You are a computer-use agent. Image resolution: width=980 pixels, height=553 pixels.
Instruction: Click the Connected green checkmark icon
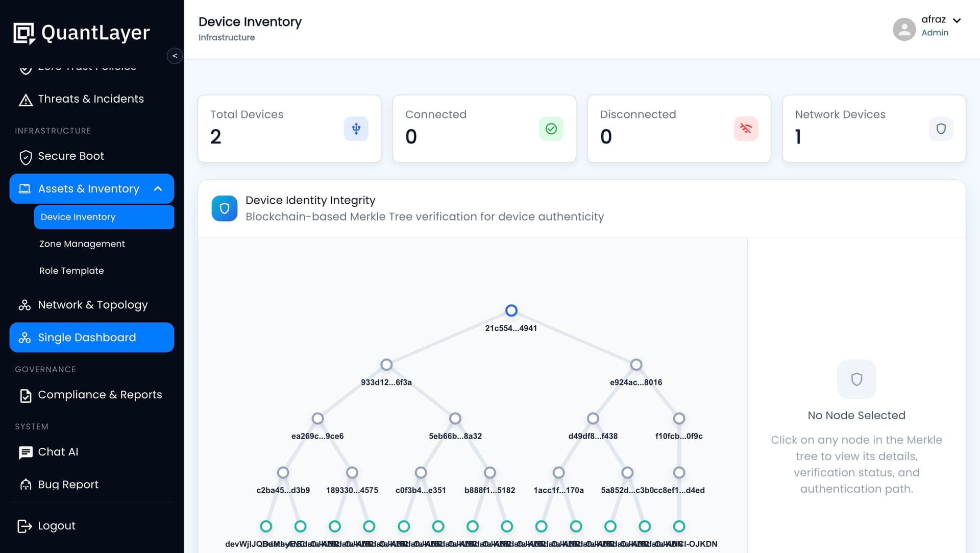(x=551, y=129)
